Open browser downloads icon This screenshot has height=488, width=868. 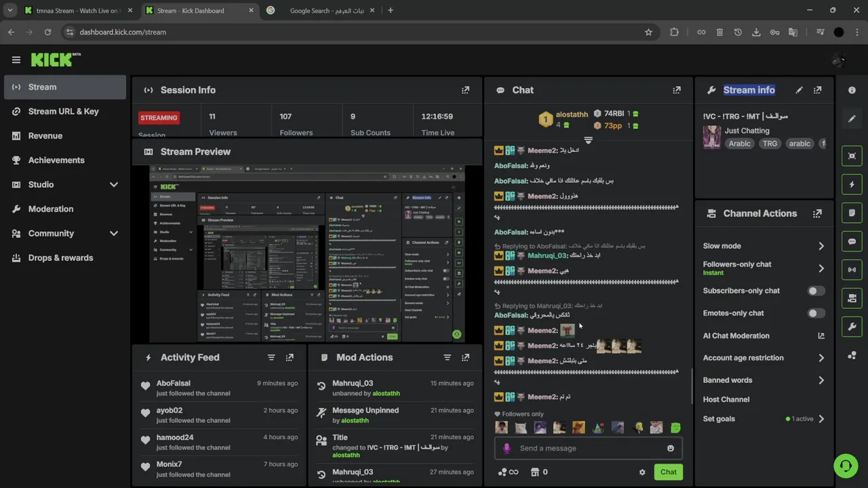click(x=756, y=32)
